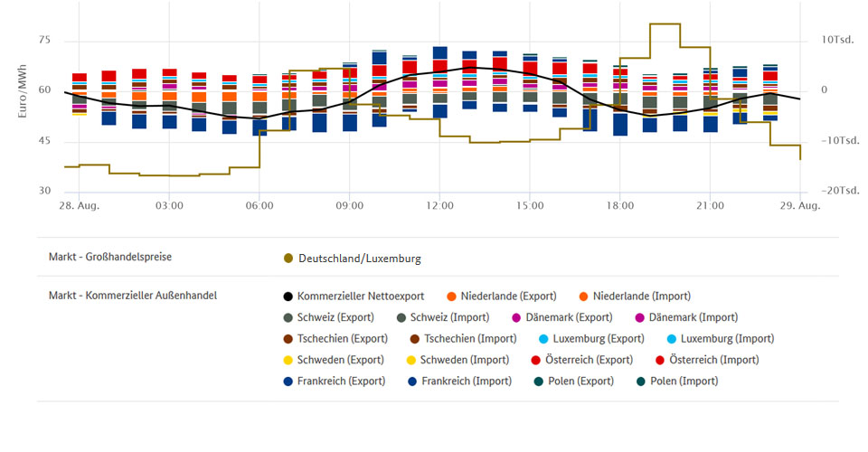Click the price peak step at 19:00
This screenshot has width=868, height=452.
click(665, 24)
